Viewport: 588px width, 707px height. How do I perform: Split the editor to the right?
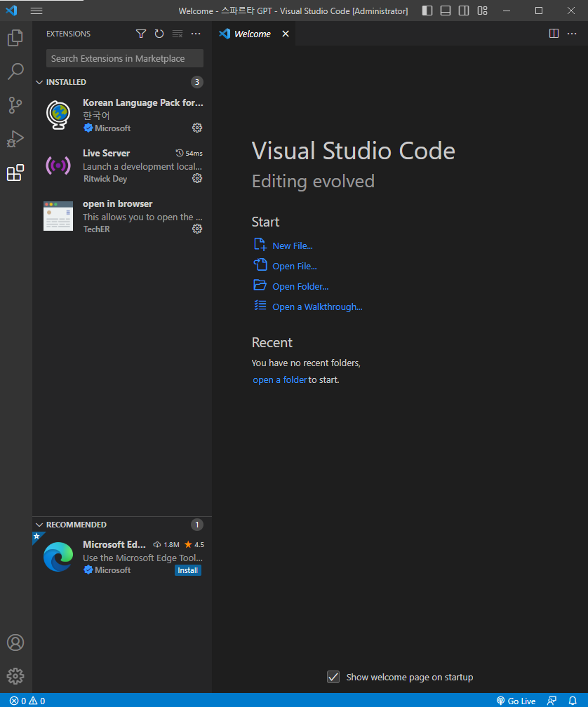(x=554, y=34)
